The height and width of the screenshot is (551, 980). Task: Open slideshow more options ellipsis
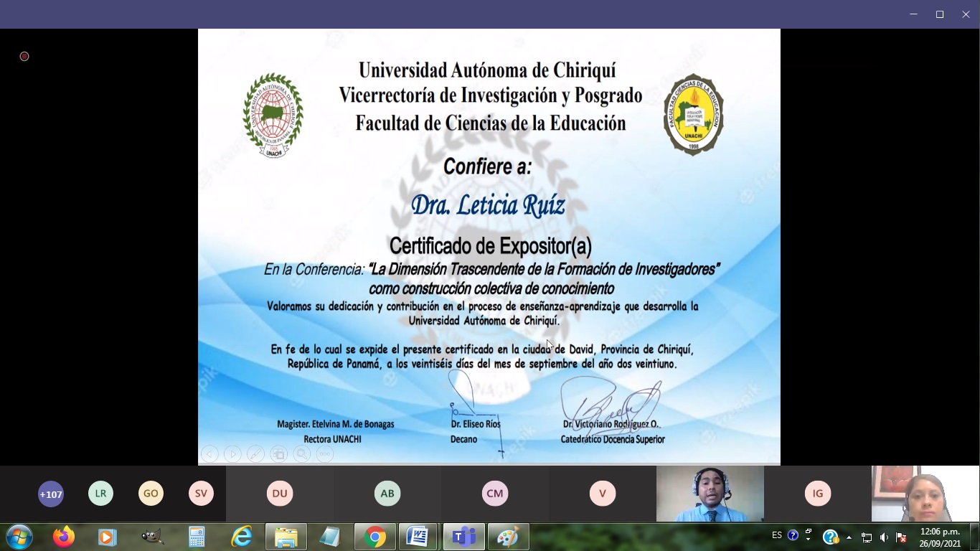point(325,453)
